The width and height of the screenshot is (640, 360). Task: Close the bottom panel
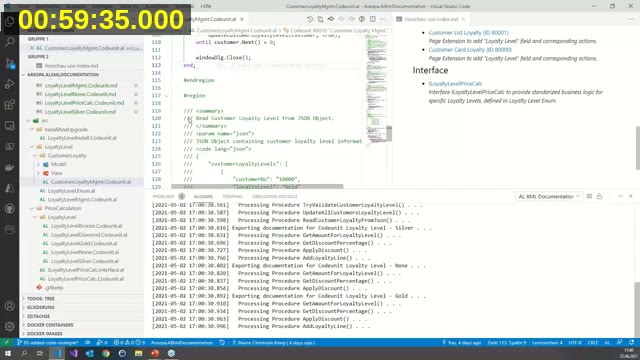point(631,196)
